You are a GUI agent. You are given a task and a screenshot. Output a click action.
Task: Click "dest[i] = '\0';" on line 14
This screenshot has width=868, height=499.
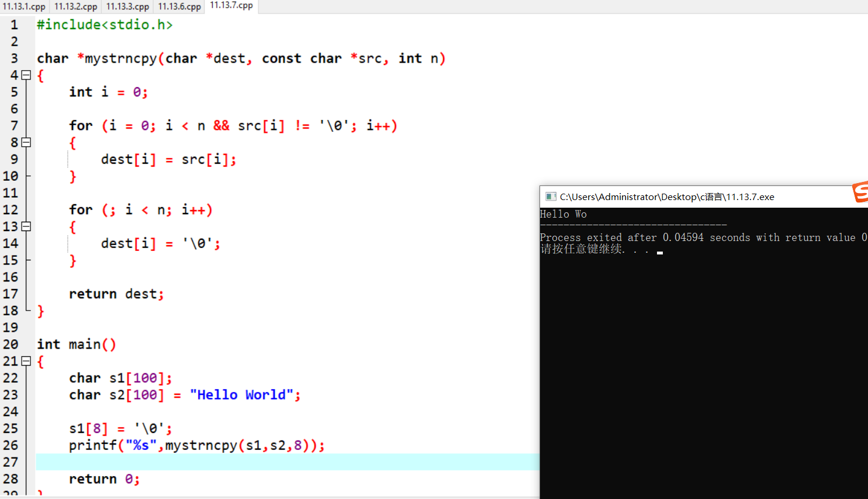tap(160, 243)
